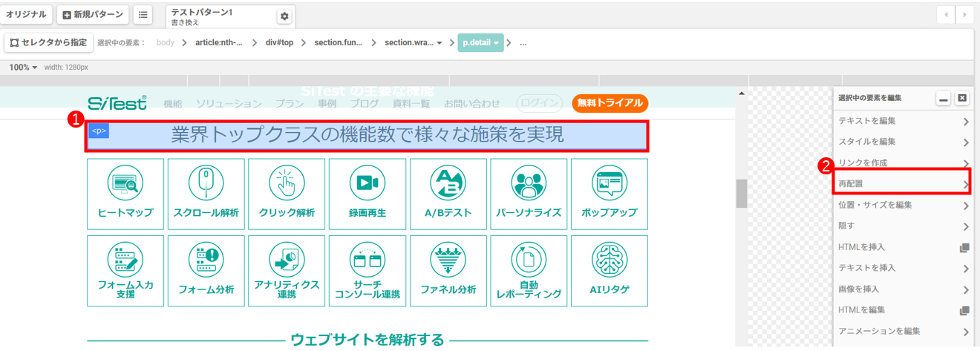Click 事例 in site navigation
This screenshot has width=980, height=351.
tap(327, 104)
